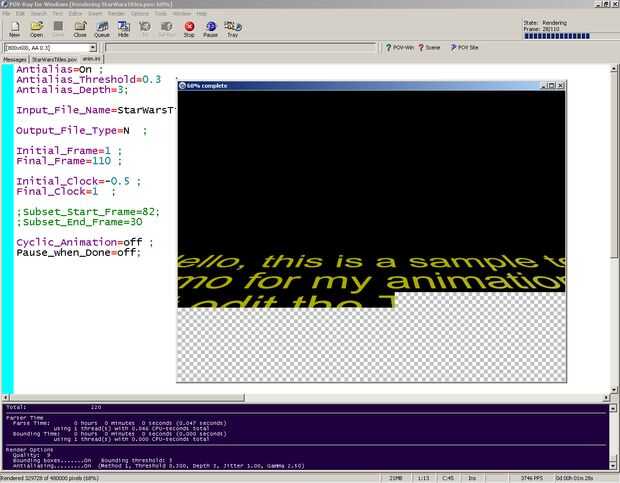The height and width of the screenshot is (483, 620).
Task: Click the greyed-out Save toolbar icon
Action: click(58, 29)
